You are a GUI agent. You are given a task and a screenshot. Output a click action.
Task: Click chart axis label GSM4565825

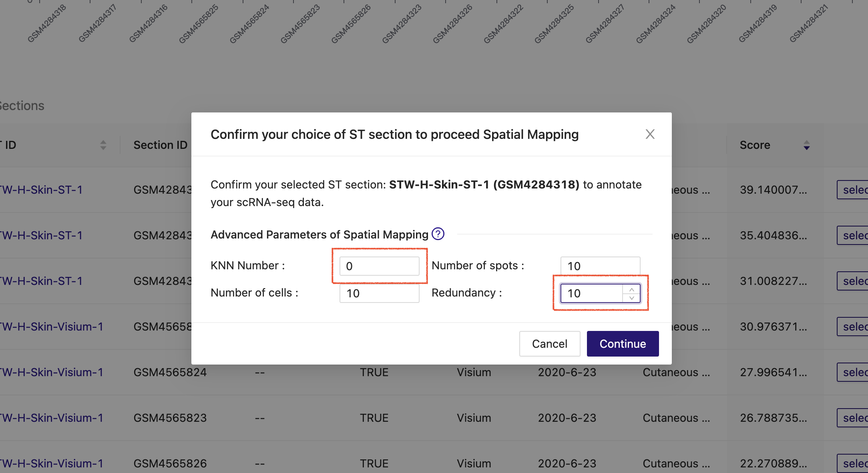click(199, 23)
